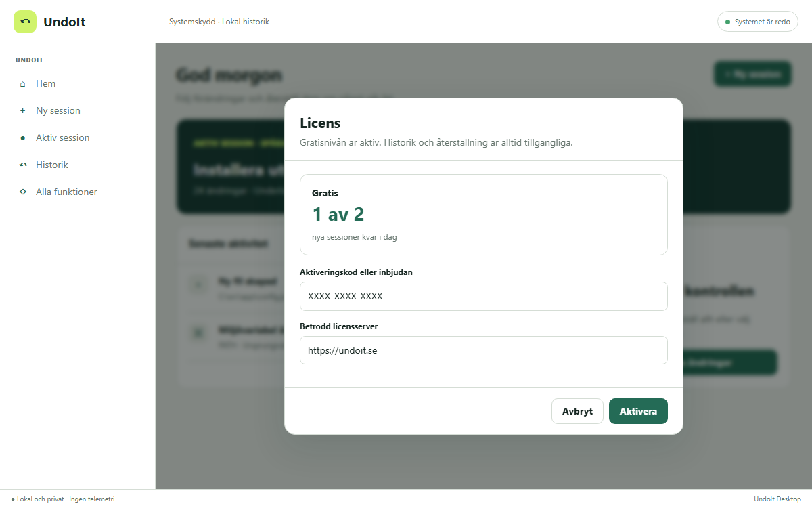Click the Betrodd licensserver field

coord(484,351)
